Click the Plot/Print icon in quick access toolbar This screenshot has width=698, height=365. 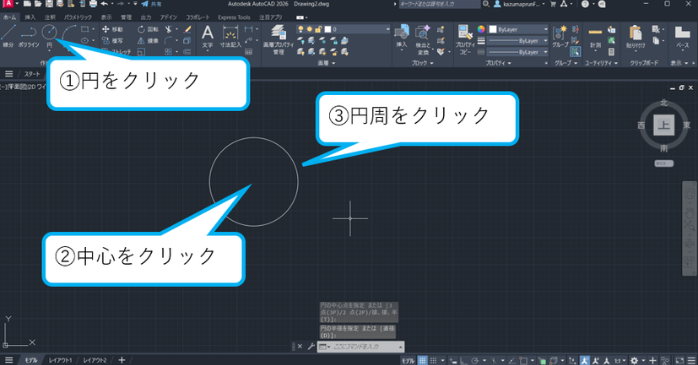point(93,4)
